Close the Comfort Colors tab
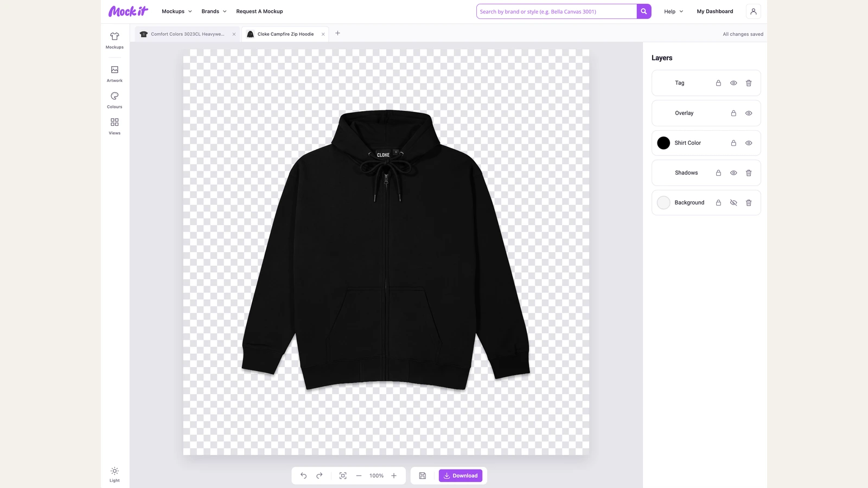The image size is (868, 488). pos(234,34)
